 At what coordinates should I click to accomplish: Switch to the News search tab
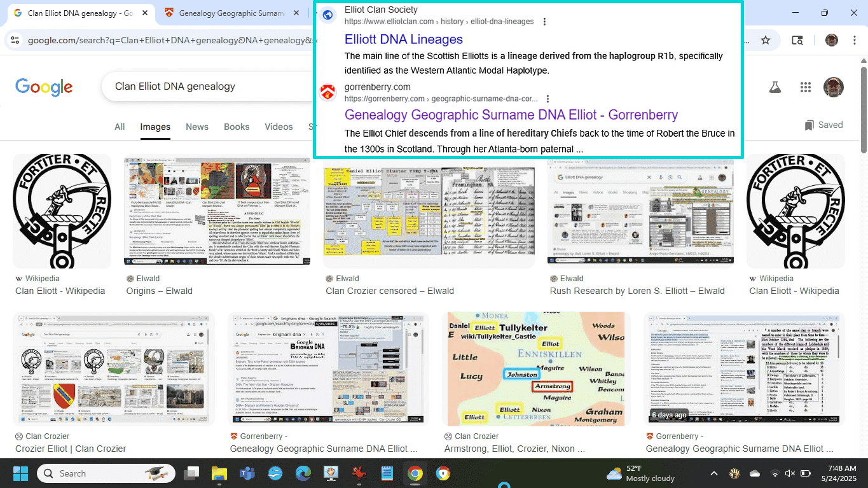[x=196, y=127]
